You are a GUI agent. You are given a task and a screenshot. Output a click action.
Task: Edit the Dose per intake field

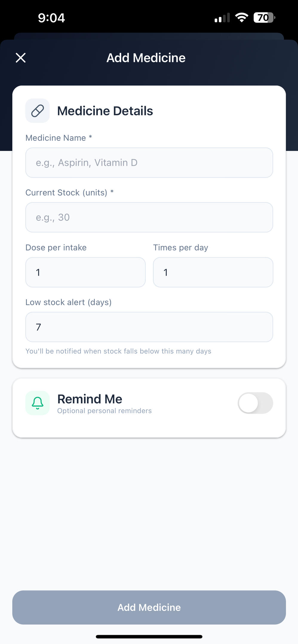tap(85, 273)
